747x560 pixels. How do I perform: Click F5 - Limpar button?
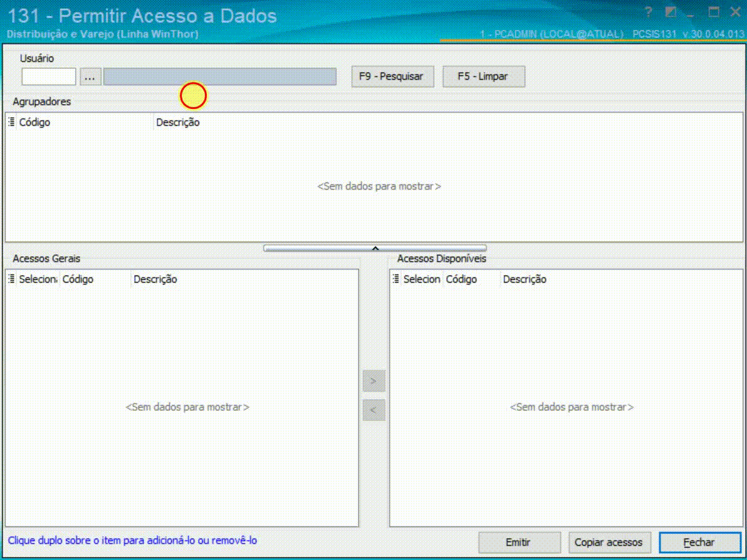coord(484,76)
